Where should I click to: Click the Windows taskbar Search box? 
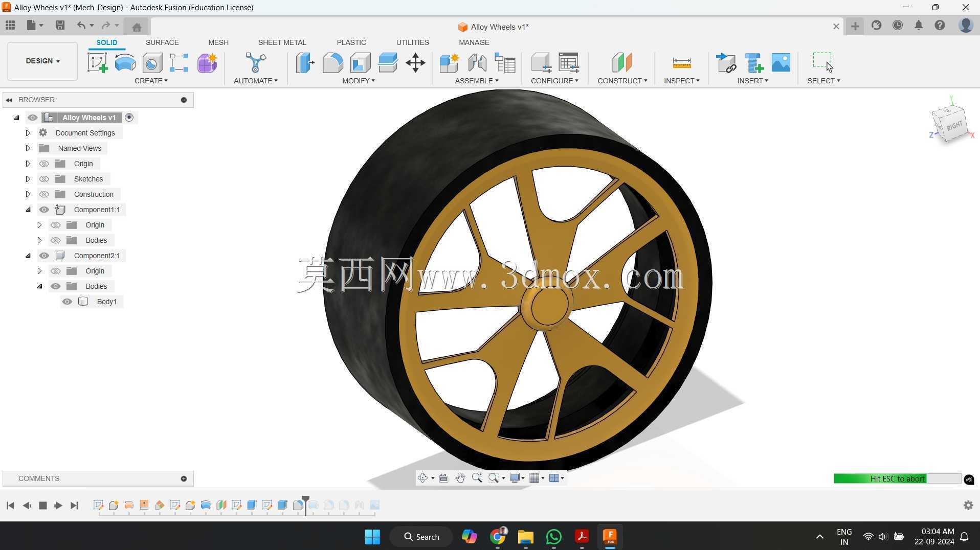point(421,537)
